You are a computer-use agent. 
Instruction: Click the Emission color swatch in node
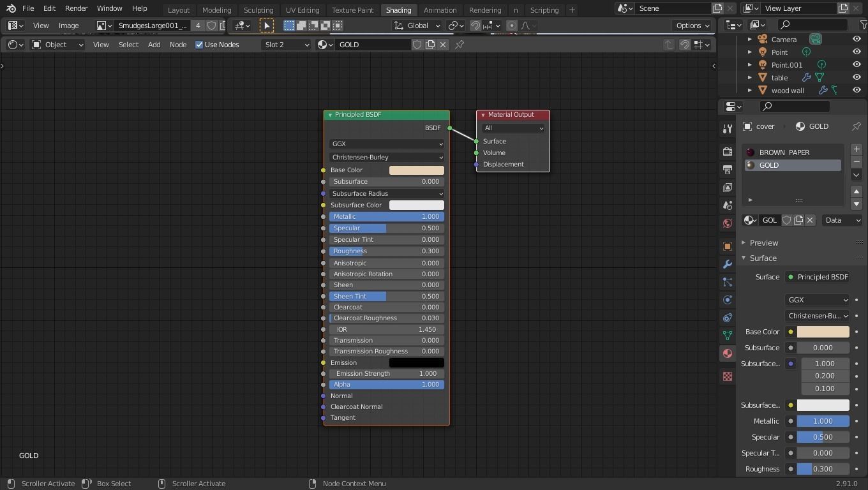417,363
